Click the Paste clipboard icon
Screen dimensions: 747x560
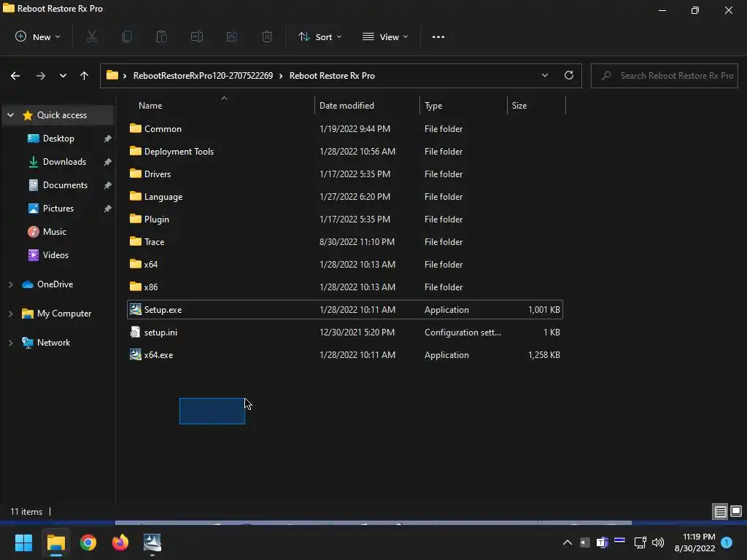[161, 36]
